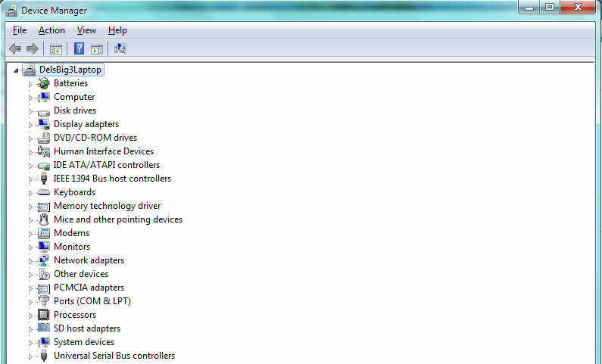
Task: Open the View menu
Action: (86, 30)
